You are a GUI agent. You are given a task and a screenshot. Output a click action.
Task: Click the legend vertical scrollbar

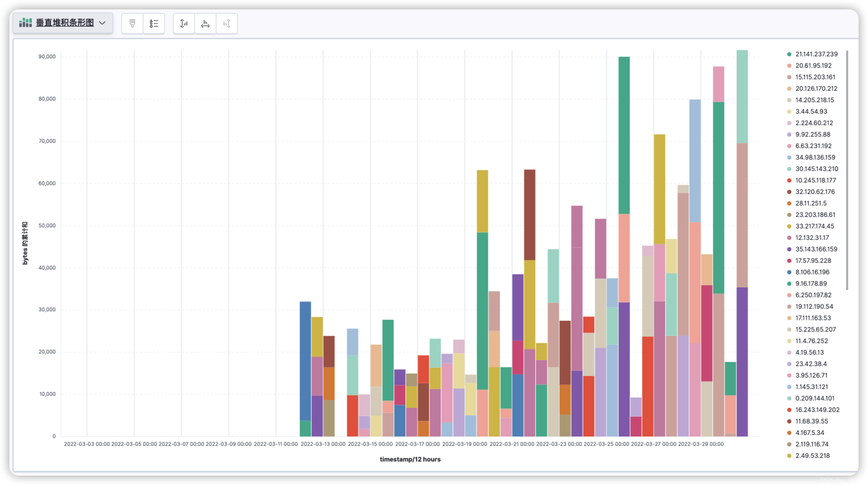click(x=847, y=170)
